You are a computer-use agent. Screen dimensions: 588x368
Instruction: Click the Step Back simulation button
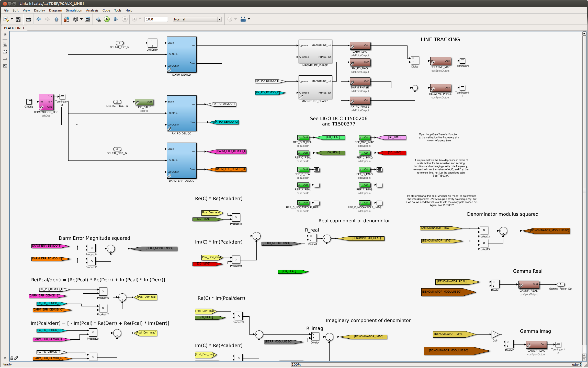click(98, 19)
